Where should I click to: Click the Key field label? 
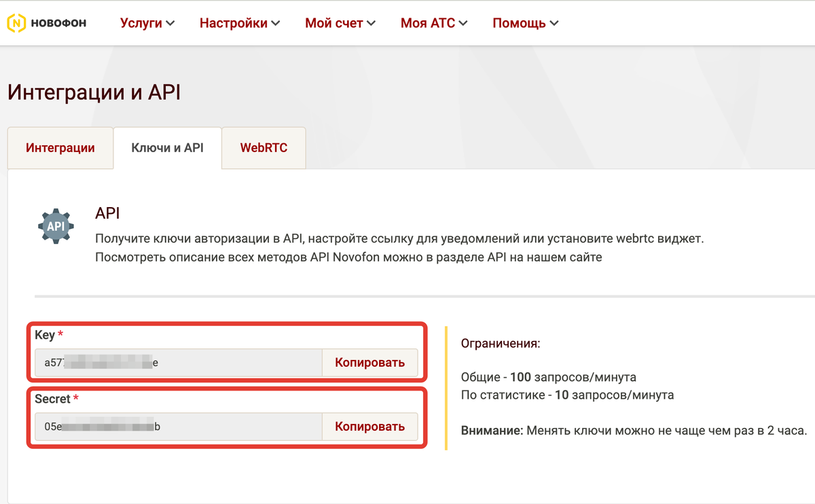(x=45, y=335)
